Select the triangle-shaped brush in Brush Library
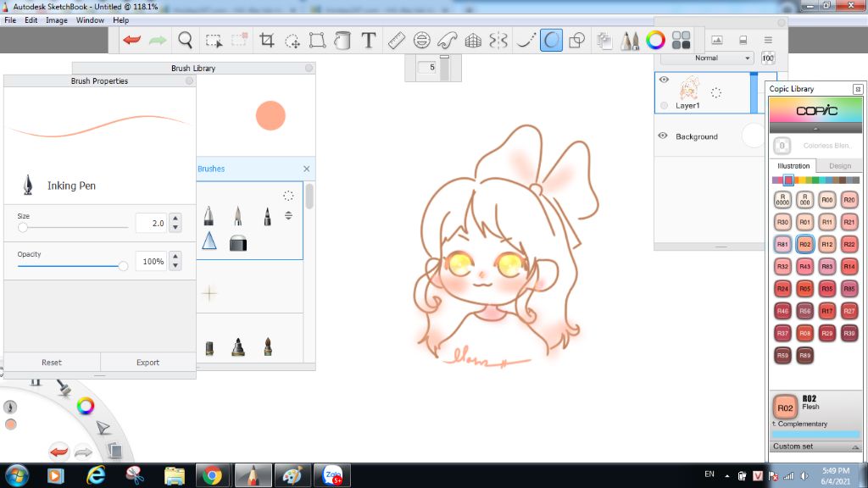This screenshot has height=488, width=868. [x=209, y=241]
